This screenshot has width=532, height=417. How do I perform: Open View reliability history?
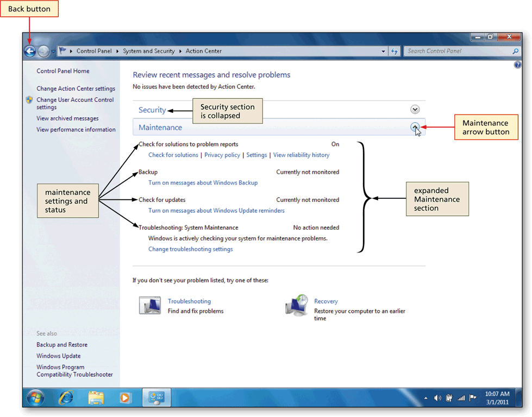[301, 155]
